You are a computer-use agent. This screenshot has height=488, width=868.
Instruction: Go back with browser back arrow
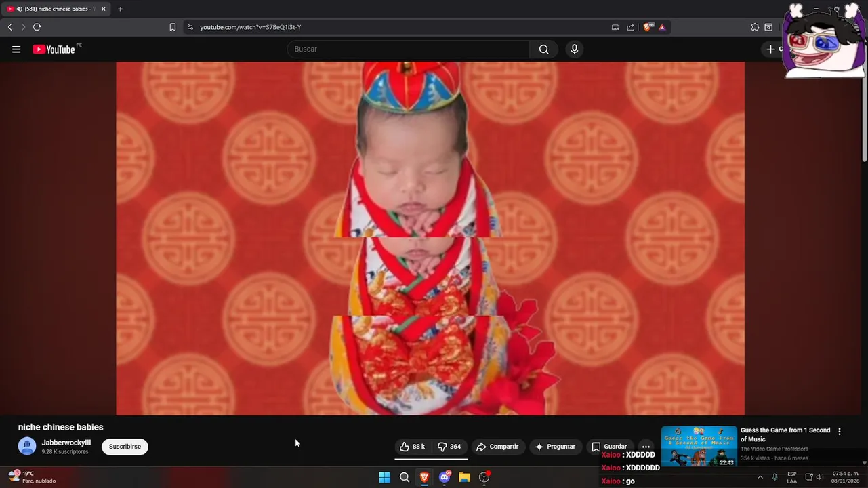pyautogui.click(x=9, y=27)
